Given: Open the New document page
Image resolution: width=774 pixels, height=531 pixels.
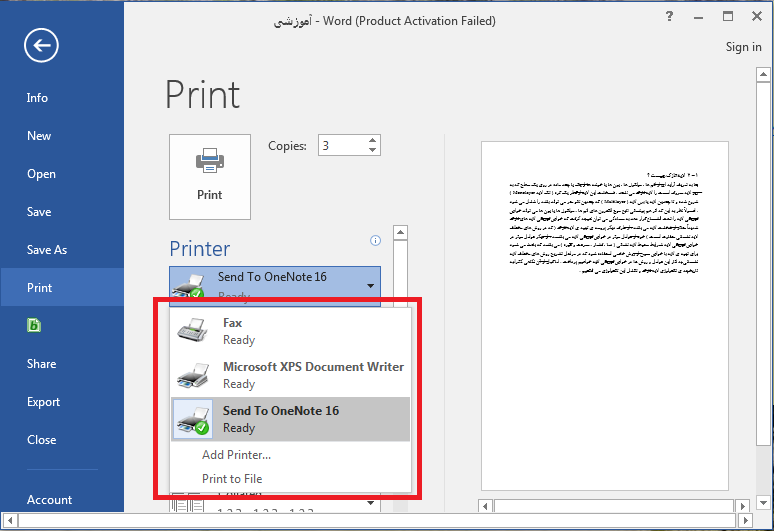Looking at the screenshot, I should click(x=39, y=136).
